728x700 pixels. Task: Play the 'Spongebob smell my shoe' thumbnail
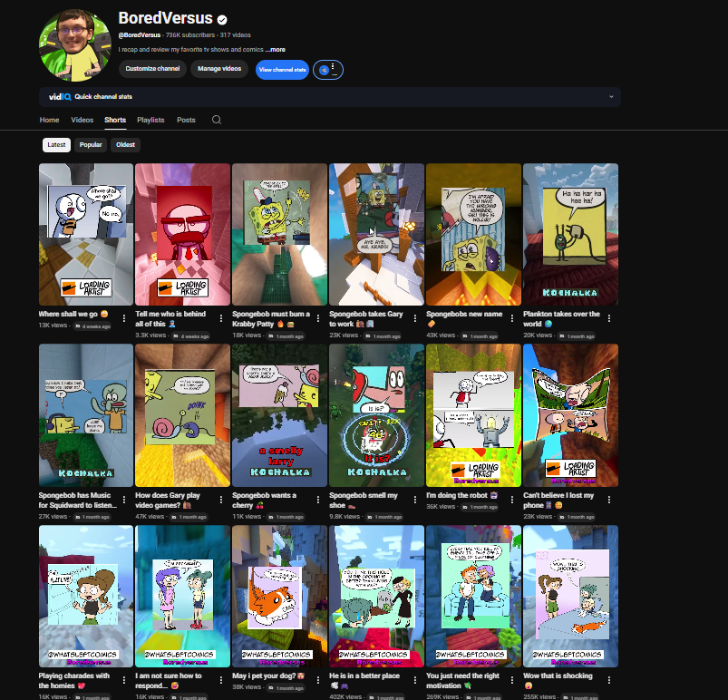pos(376,415)
